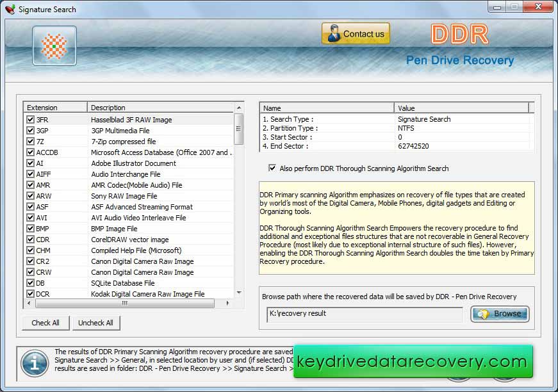
Task: Select the Compiled Help File (Microsoft) row
Action: pos(129,250)
